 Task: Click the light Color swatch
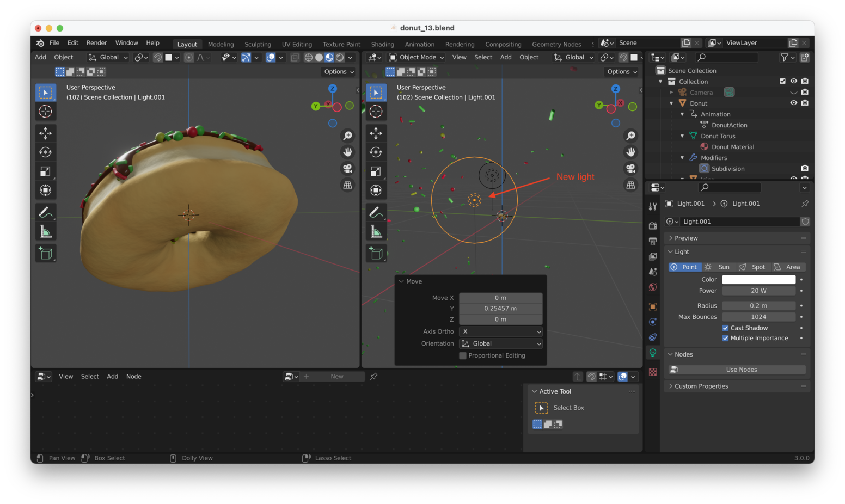point(758,280)
